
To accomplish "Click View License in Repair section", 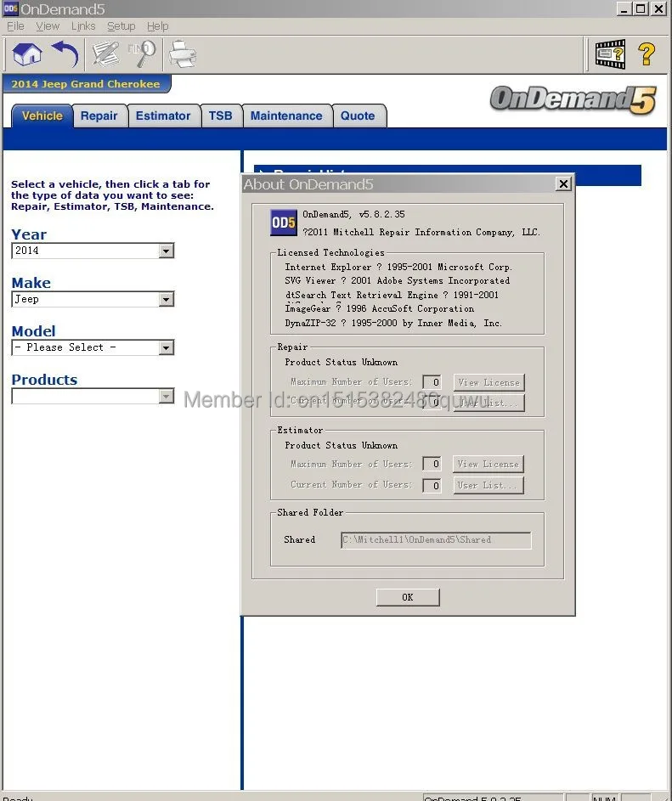I will pos(488,382).
